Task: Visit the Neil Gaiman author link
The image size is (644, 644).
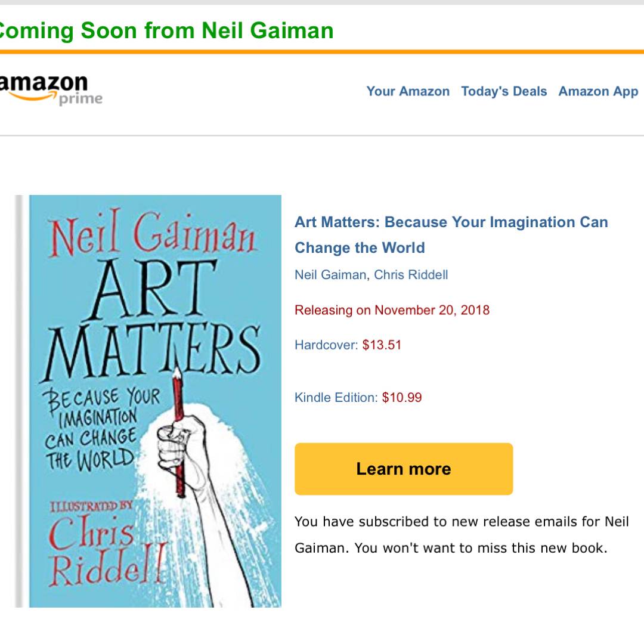Action: pyautogui.click(x=330, y=275)
